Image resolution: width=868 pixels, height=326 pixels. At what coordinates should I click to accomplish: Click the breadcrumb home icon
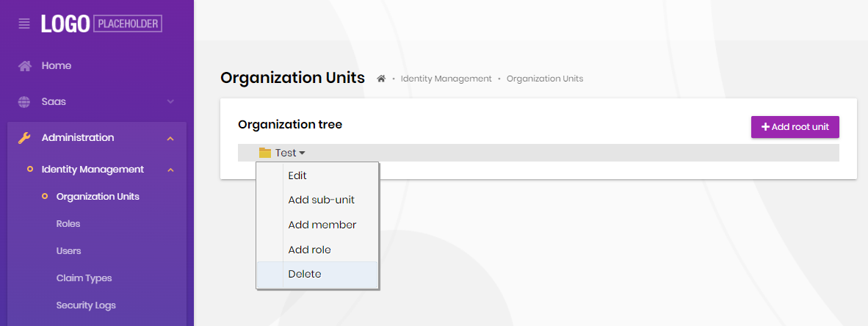pyautogui.click(x=381, y=79)
